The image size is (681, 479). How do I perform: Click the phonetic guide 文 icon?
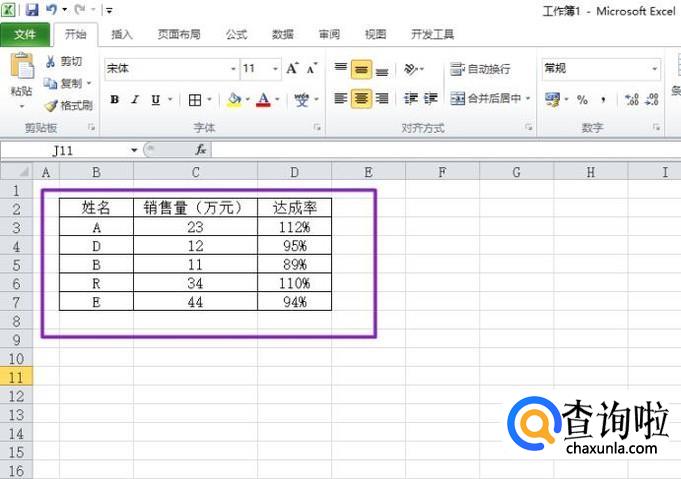(x=302, y=100)
